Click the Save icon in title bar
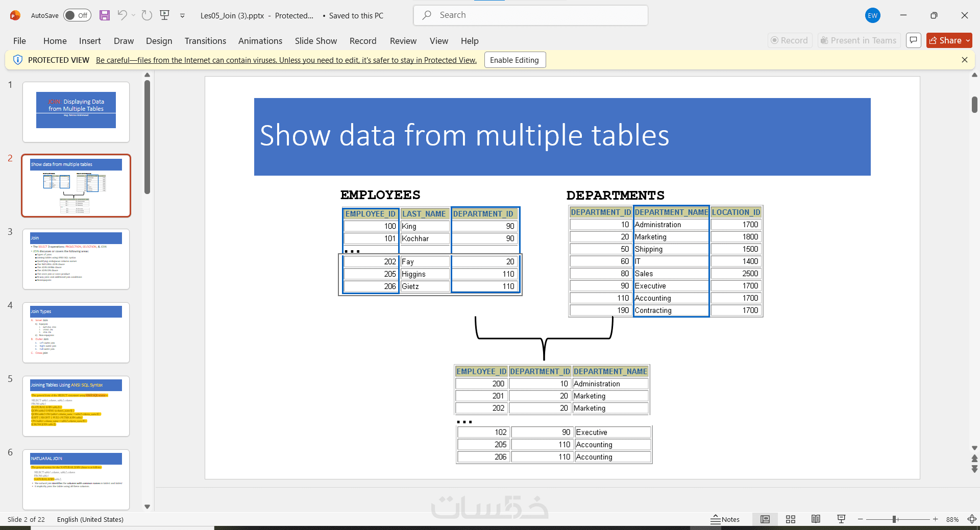The width and height of the screenshot is (980, 530). tap(105, 15)
